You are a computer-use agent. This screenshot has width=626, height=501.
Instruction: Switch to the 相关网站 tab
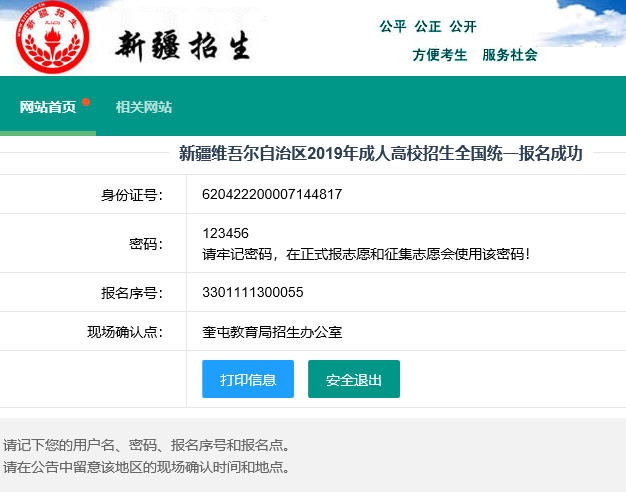pos(143,107)
